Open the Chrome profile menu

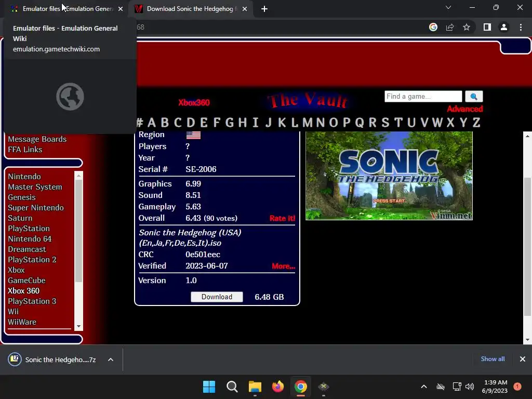[504, 27]
